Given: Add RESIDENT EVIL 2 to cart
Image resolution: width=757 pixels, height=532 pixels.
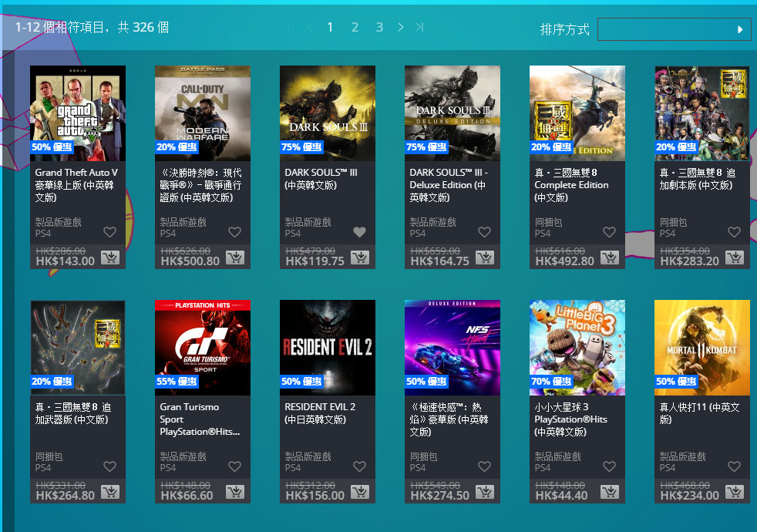Looking at the screenshot, I should pyautogui.click(x=360, y=492).
